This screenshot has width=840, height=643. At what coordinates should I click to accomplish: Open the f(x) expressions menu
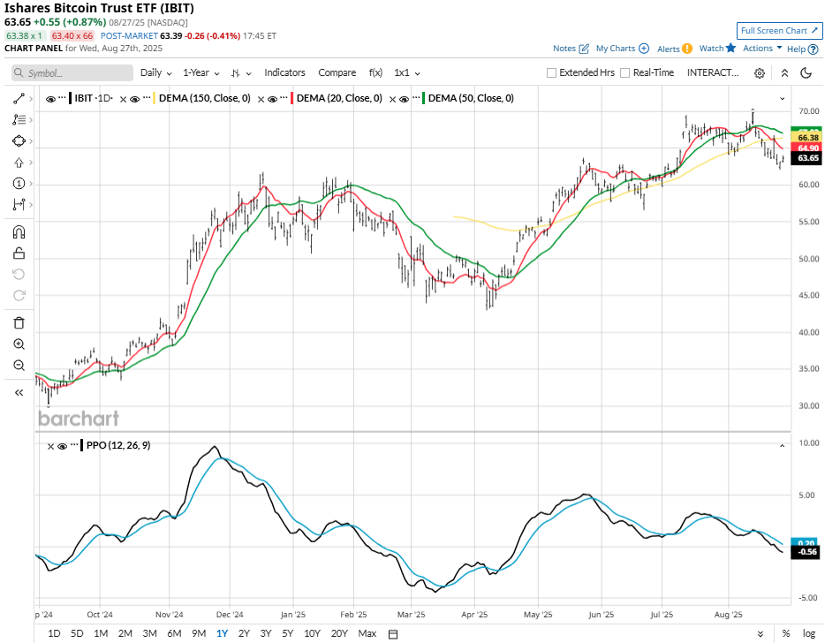coord(375,73)
